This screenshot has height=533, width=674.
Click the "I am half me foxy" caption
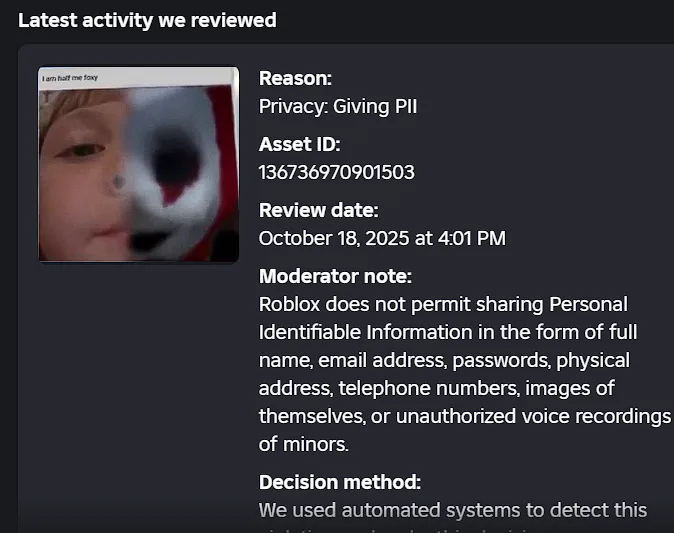pos(68,77)
